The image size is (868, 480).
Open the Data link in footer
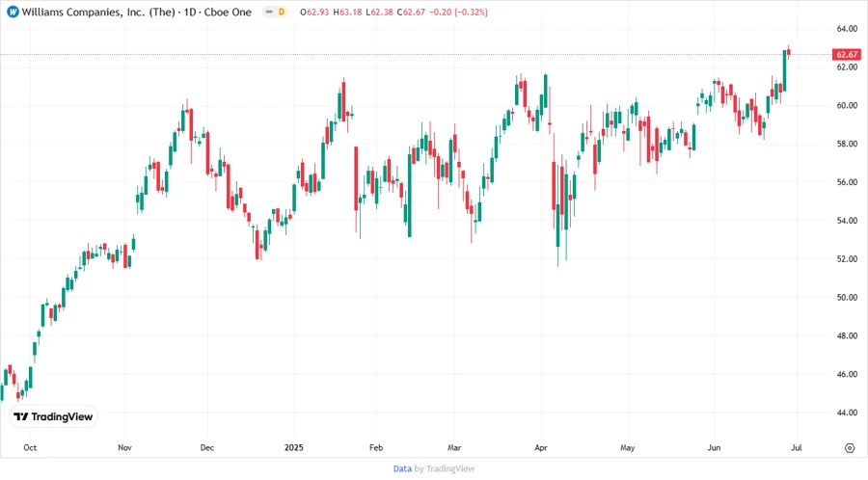(402, 468)
